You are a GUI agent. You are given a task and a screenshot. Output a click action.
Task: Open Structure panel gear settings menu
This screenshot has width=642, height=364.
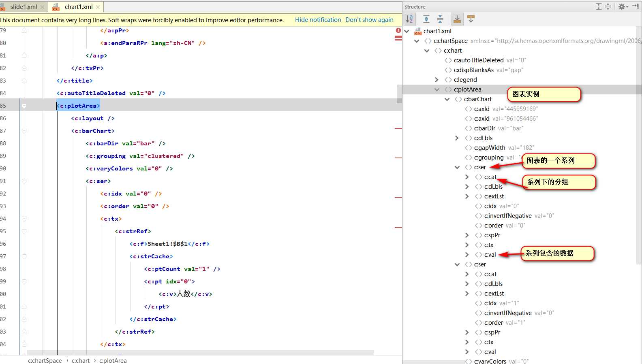coord(623,6)
